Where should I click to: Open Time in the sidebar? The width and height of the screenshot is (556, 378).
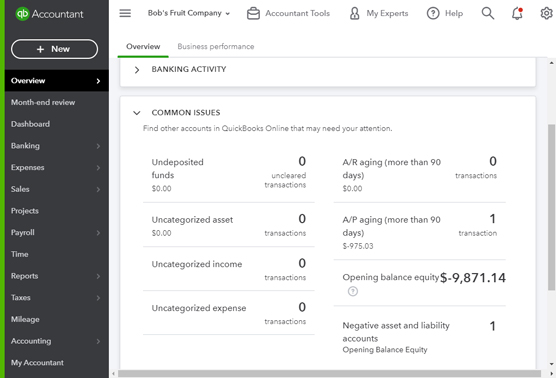coord(57,254)
